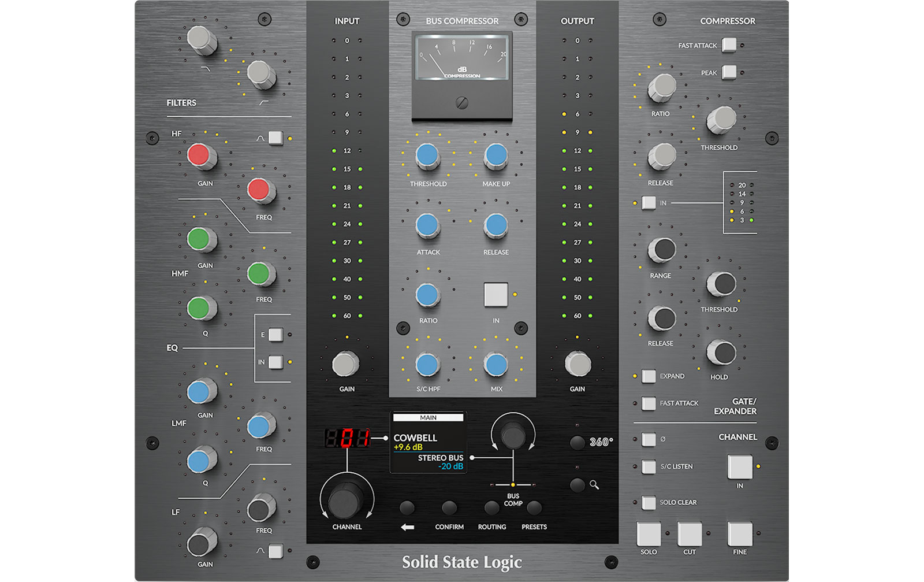Toggle the HF bell shape switch
The height and width of the screenshot is (582, 924).
pos(275,138)
